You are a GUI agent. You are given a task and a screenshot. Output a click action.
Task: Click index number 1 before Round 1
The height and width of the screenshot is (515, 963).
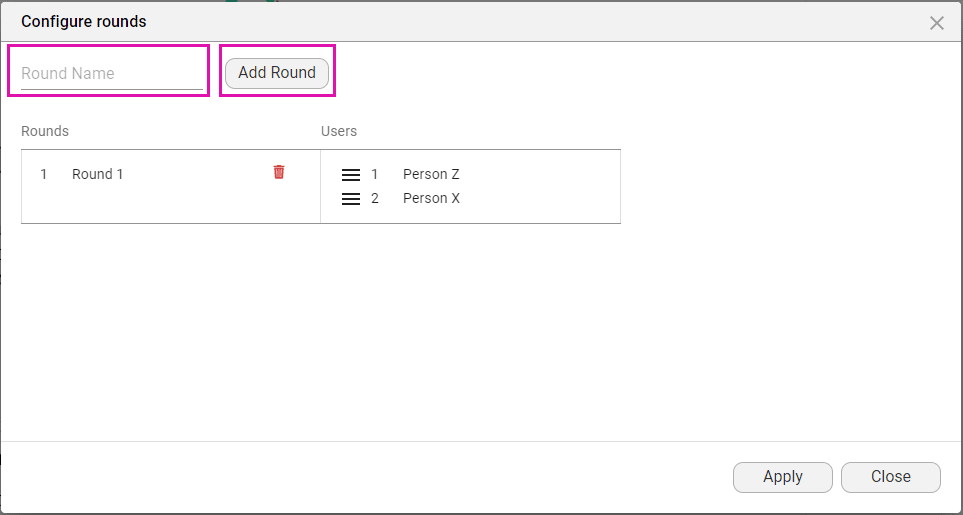44,174
